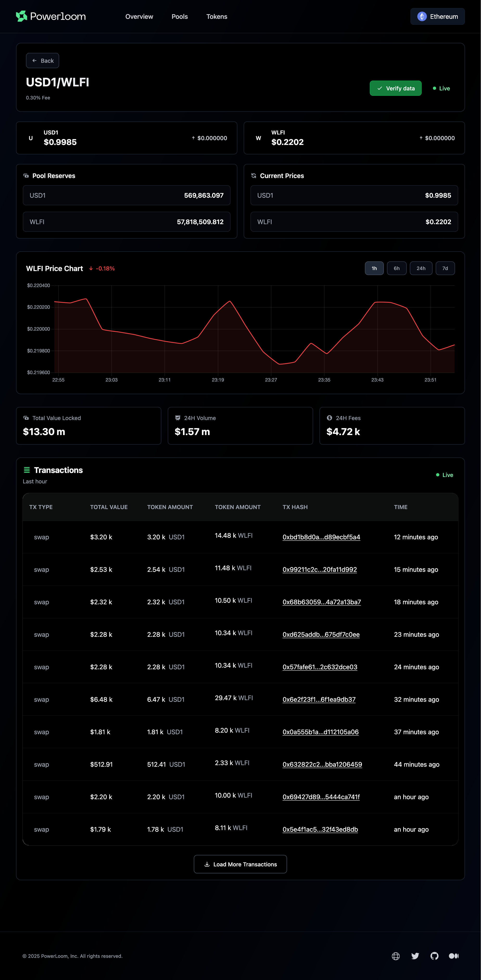The width and height of the screenshot is (481, 980).
Task: Select the 6h chart timeframe
Action: [x=397, y=268]
